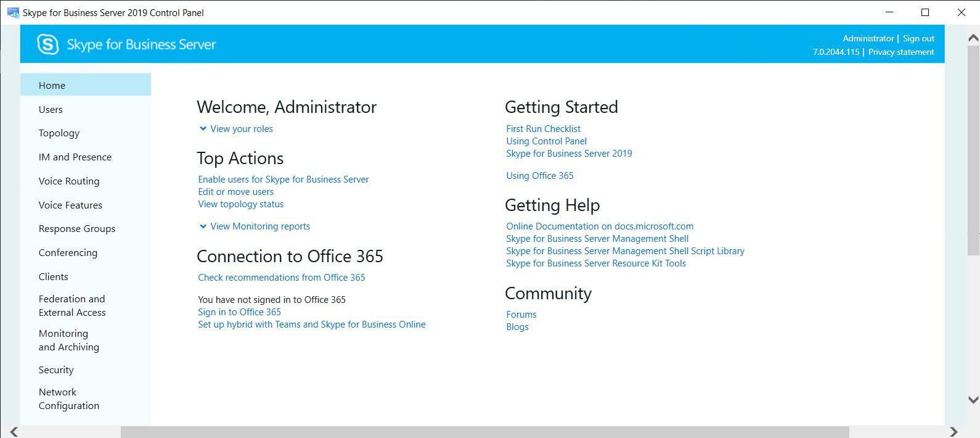980x438 pixels.
Task: Open the Users navigation tab
Action: click(51, 109)
